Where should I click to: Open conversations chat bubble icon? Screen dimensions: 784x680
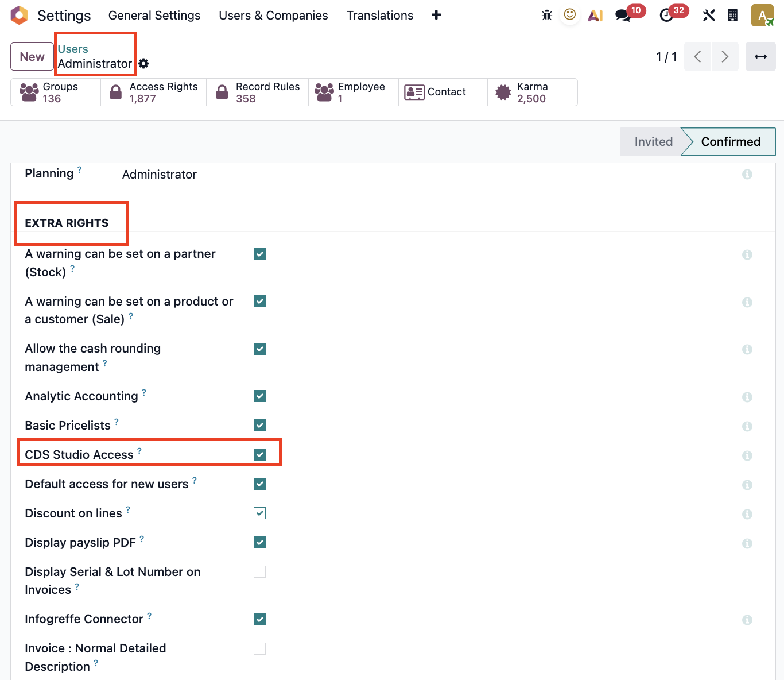tap(623, 16)
